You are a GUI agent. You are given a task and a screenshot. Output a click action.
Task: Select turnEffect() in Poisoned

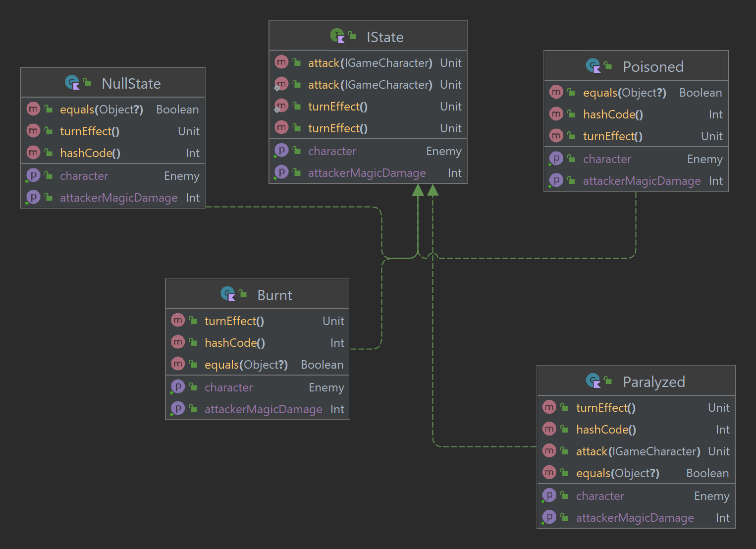(x=613, y=136)
